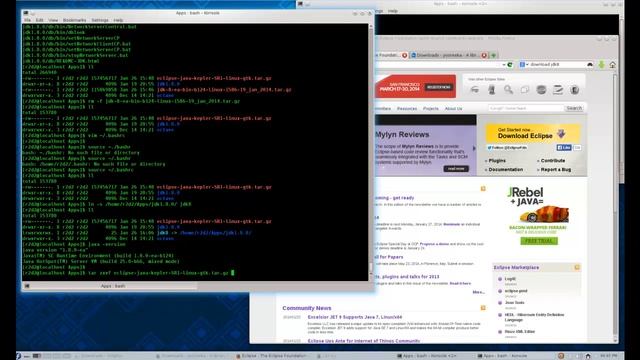
Task: Click the Facebook Like button
Action: (564, 148)
